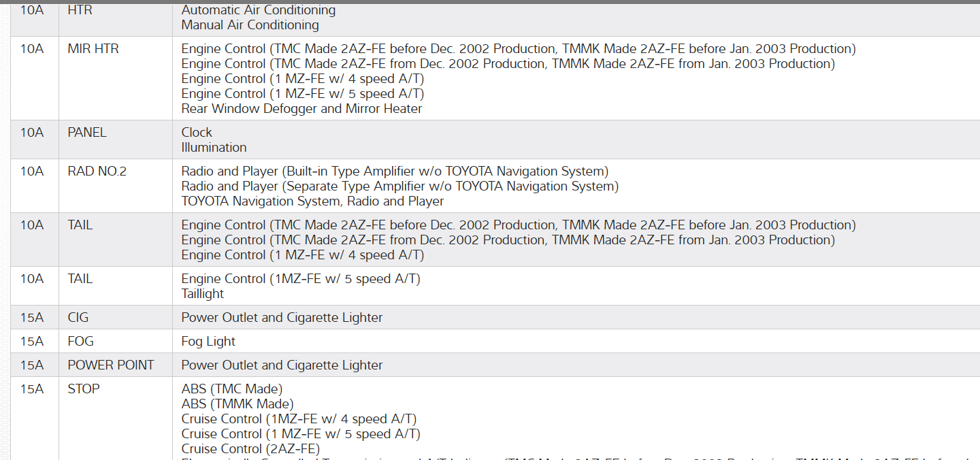This screenshot has height=460, width=980.
Task: Select the POWER POINT fuse label
Action: (x=111, y=365)
